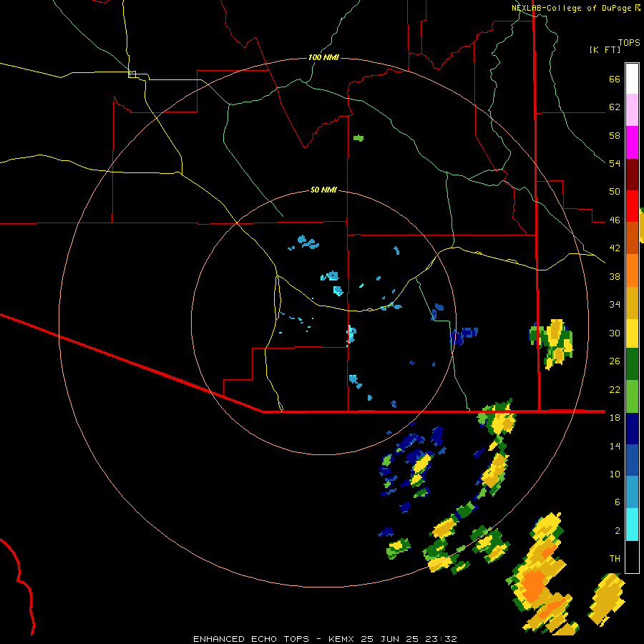Screen dimensions: 644x644
Task: Click the black TH threshold band
Action: pyautogui.click(x=632, y=557)
